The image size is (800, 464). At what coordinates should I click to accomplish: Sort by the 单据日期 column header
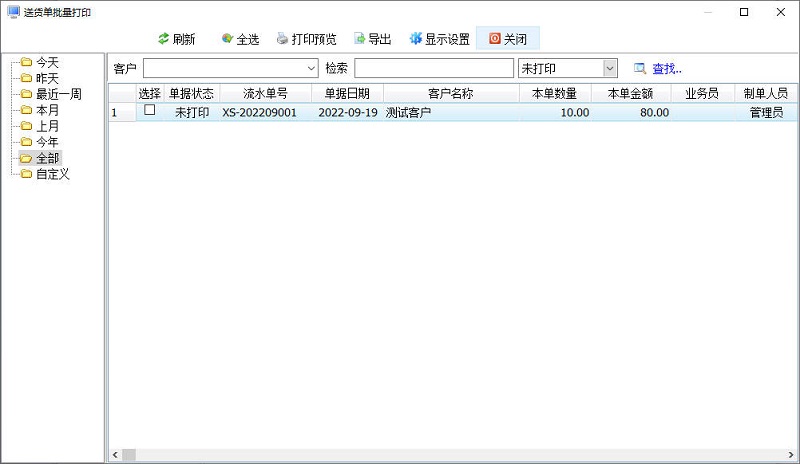click(x=347, y=93)
